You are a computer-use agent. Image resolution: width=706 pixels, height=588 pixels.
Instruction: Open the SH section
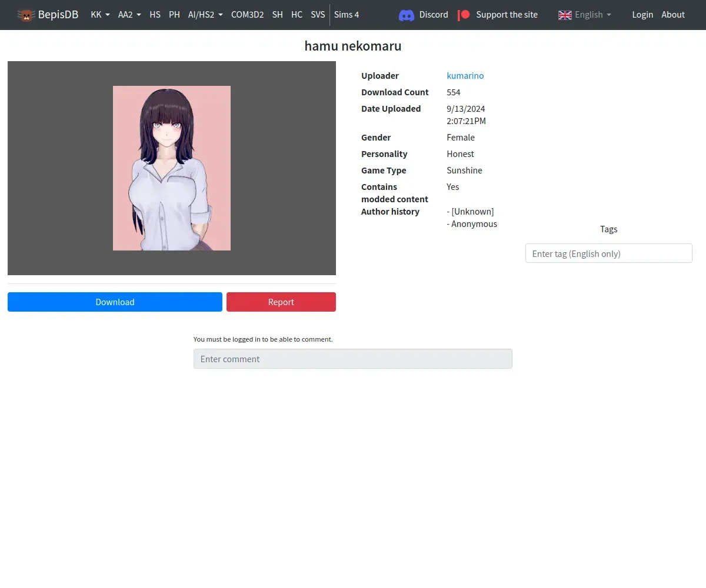click(277, 15)
